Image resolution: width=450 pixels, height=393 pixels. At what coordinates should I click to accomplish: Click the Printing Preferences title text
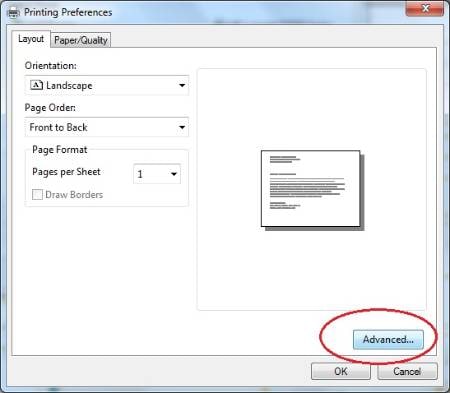pos(68,13)
